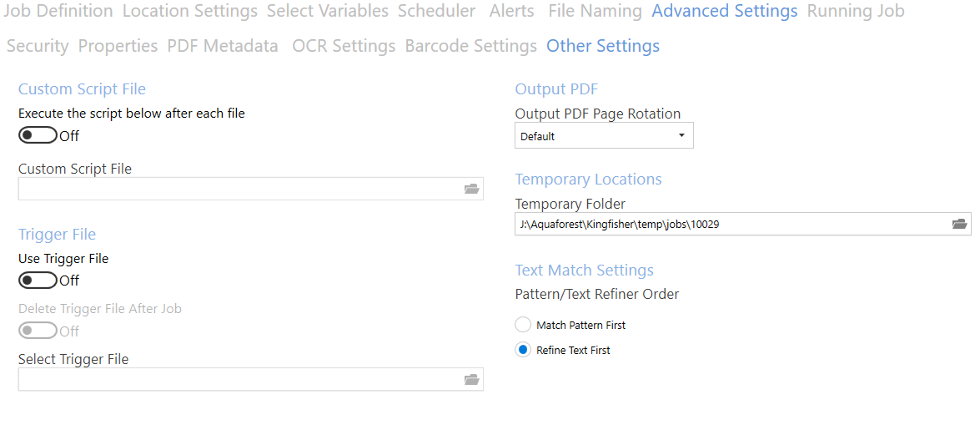Select the PDF Metadata sub-tab

223,46
